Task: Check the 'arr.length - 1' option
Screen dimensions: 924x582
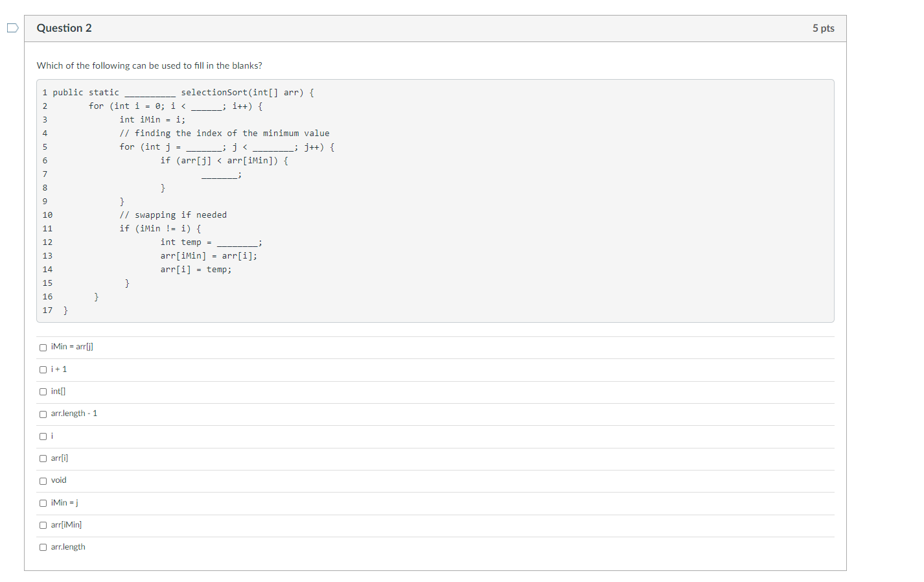Action: coord(43,414)
